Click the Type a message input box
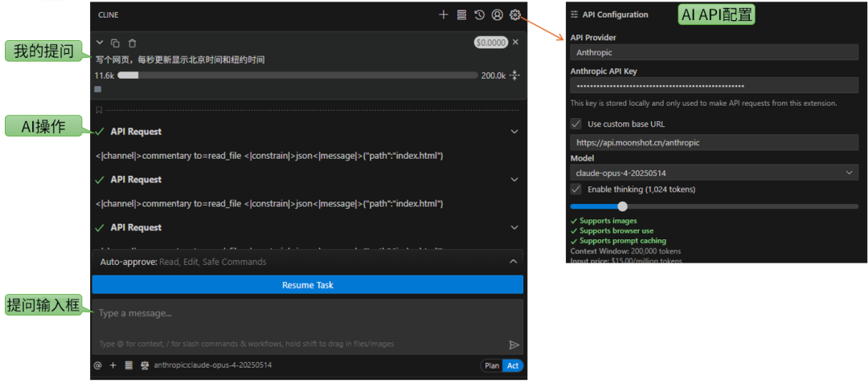The height and width of the screenshot is (383, 868). (307, 326)
